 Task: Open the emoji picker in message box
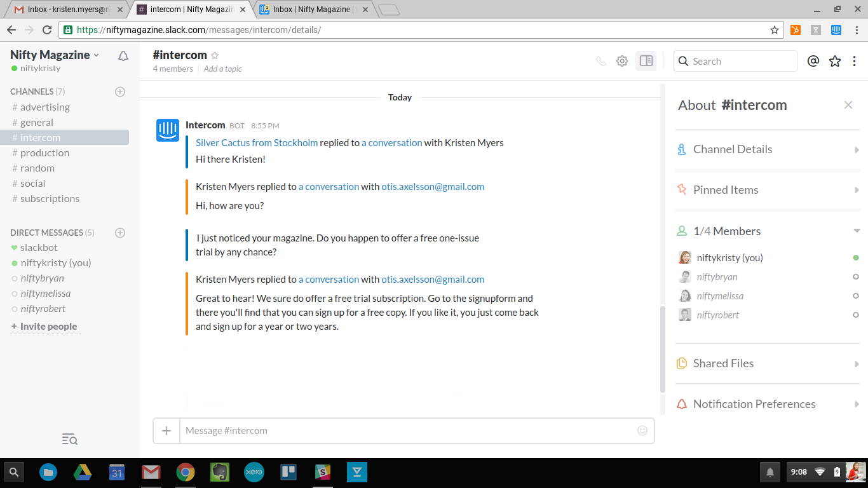pyautogui.click(x=642, y=431)
